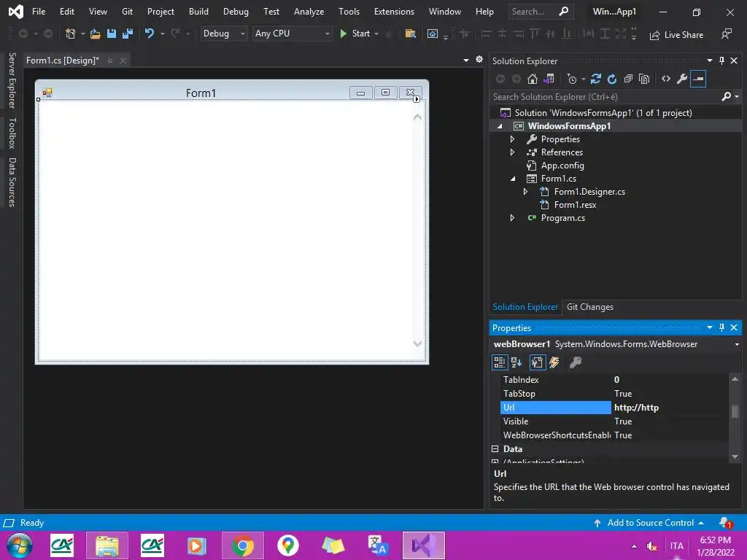This screenshot has height=560, width=747.
Task: Save the current file with the floppy disk icon
Action: [x=112, y=34]
